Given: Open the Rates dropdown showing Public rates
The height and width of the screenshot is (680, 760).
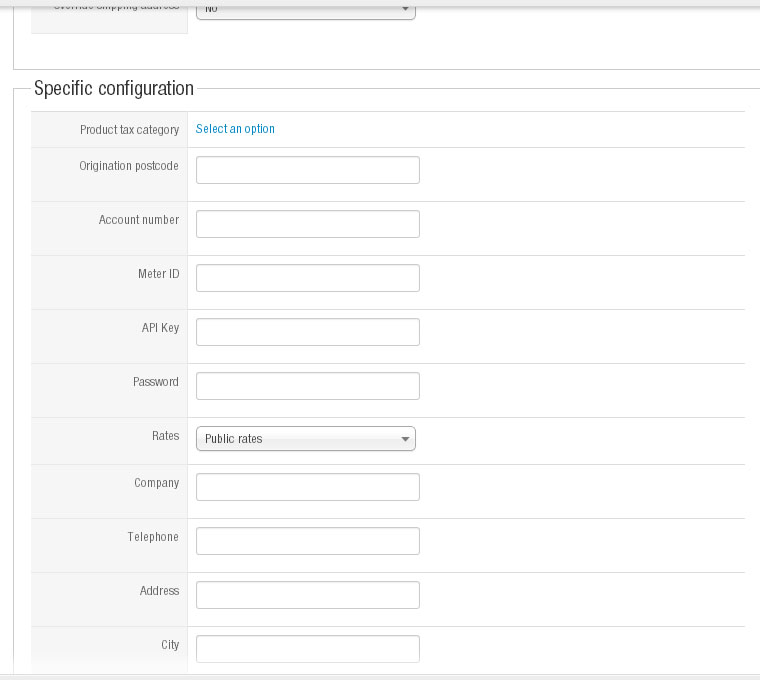Looking at the screenshot, I should [305, 439].
